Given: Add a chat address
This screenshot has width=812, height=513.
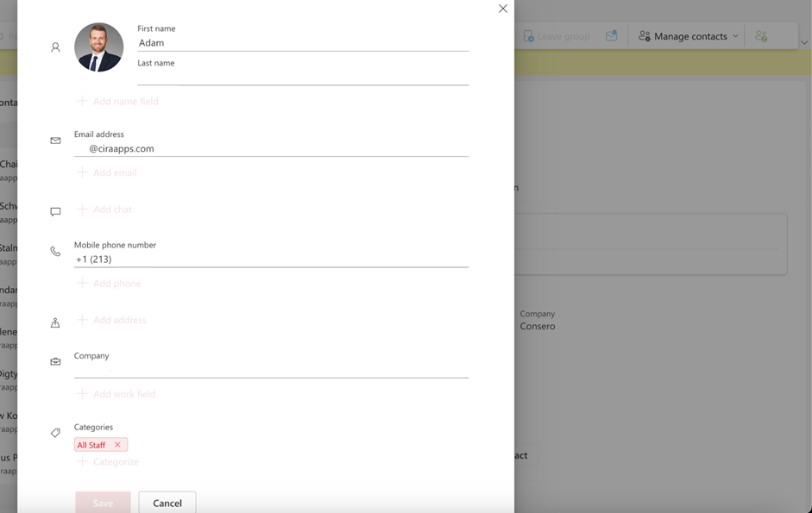Looking at the screenshot, I should point(104,210).
